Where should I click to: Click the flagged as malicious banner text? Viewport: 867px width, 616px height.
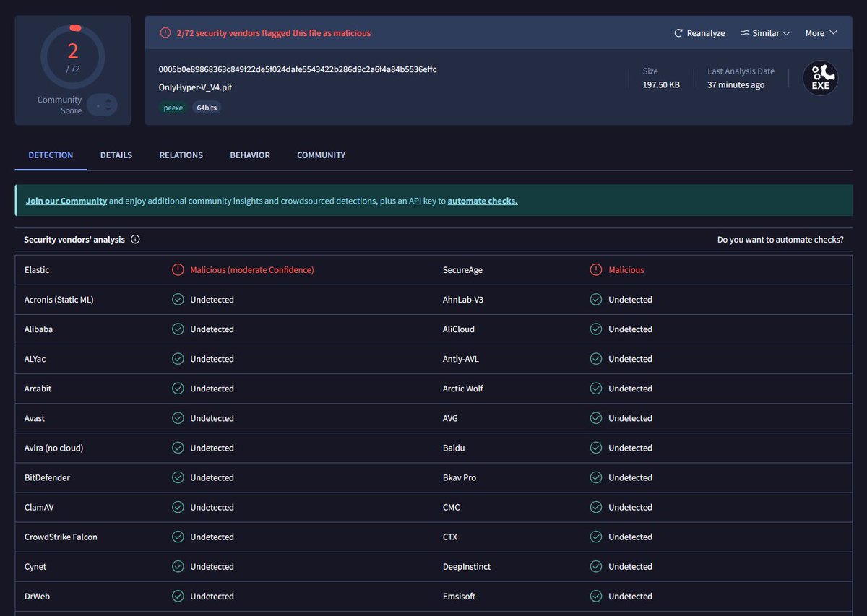point(274,33)
